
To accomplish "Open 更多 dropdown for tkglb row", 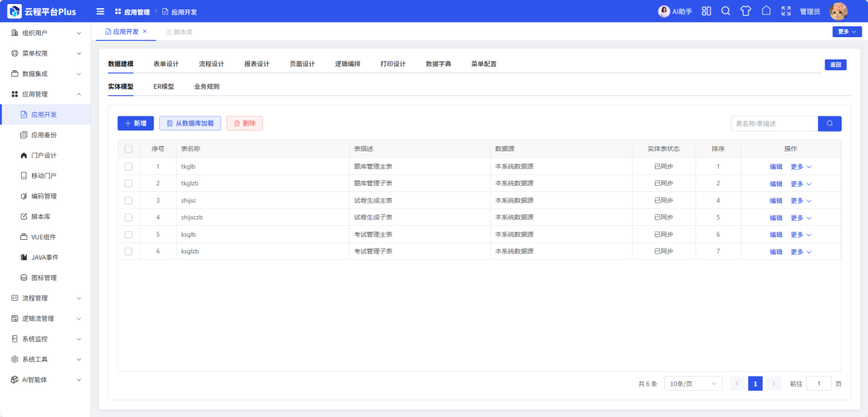I will point(801,166).
